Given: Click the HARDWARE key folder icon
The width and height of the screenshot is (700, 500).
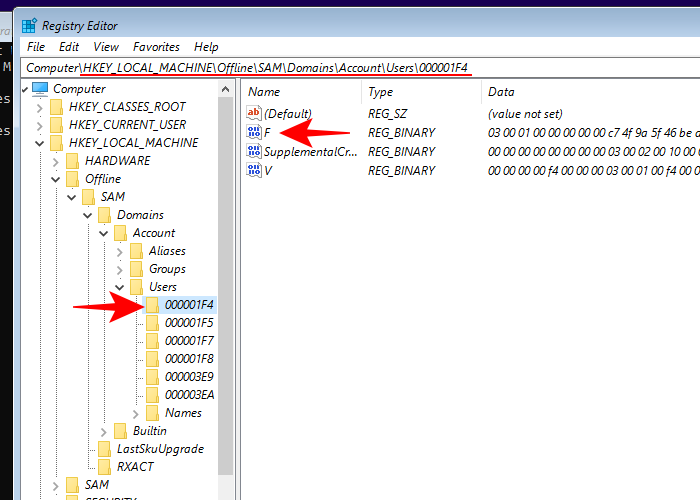Looking at the screenshot, I should [73, 161].
